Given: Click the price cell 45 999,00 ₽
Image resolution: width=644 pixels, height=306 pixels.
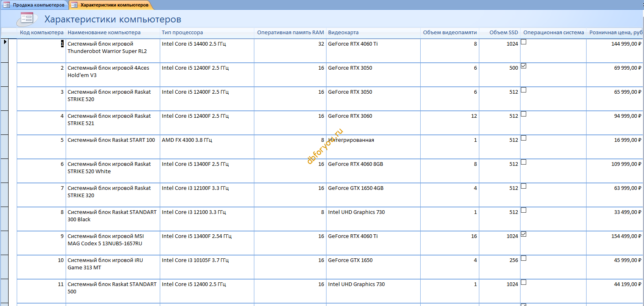Looking at the screenshot, I should pos(615,267).
